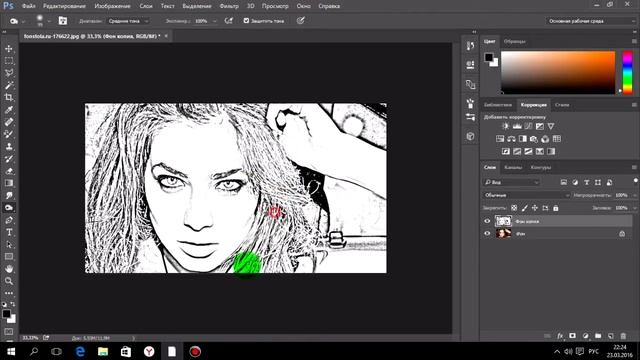Viewport: 640px width, 360px height.
Task: Click the foreground color swatch in Color panel
Action: [x=489, y=58]
